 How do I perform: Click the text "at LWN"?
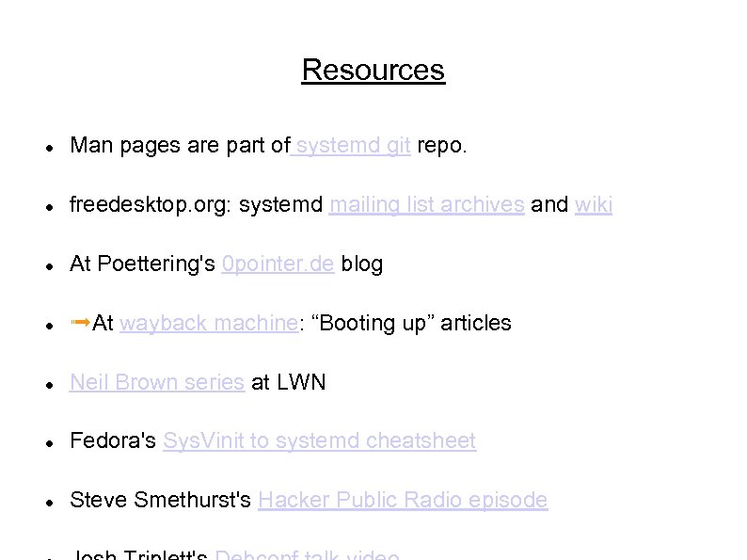pos(288,382)
